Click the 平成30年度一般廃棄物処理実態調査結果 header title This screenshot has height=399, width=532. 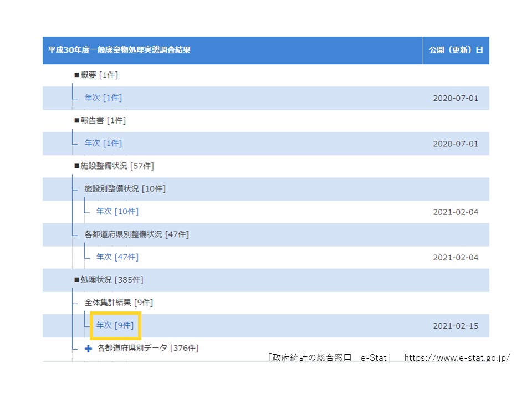pos(119,50)
